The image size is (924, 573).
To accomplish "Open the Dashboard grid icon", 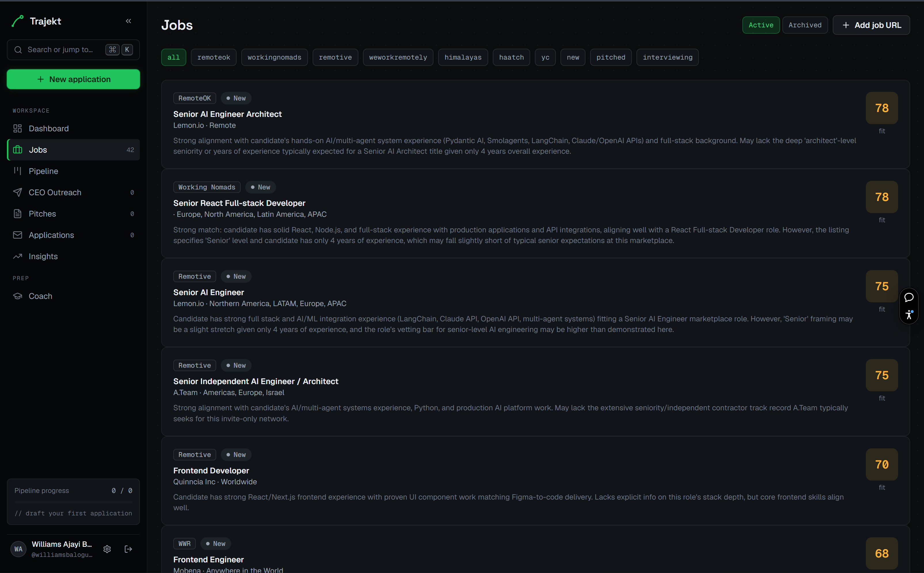I will coord(18,128).
